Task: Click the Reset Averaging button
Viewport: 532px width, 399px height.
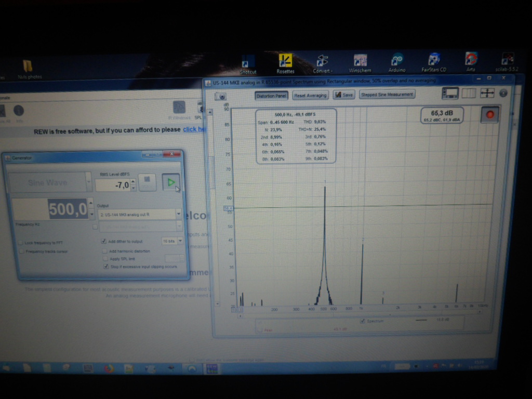Action: pos(310,96)
